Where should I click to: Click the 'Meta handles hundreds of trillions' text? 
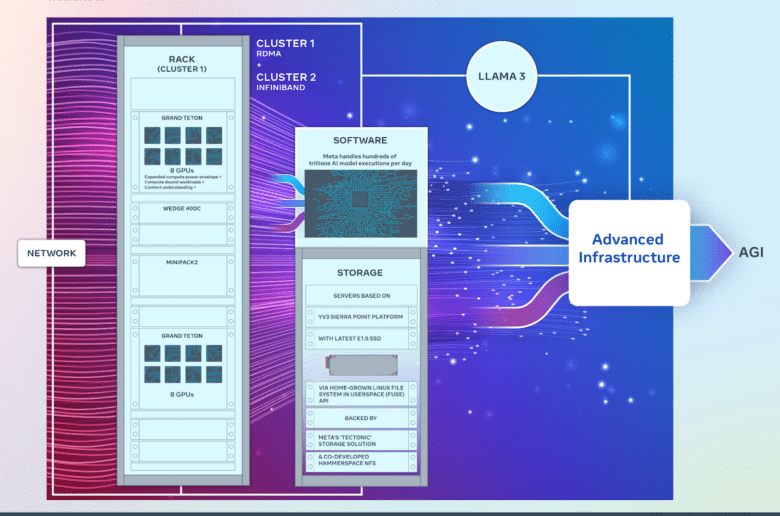(360, 160)
